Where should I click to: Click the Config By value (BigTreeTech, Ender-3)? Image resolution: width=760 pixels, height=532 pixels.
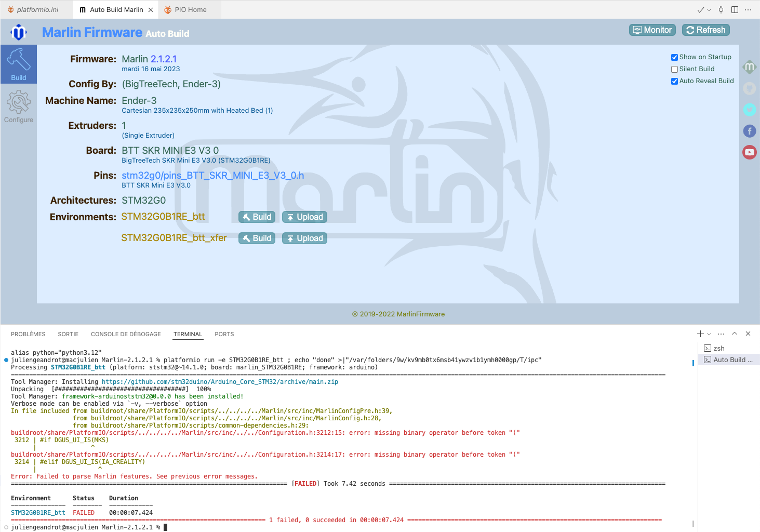click(x=171, y=84)
